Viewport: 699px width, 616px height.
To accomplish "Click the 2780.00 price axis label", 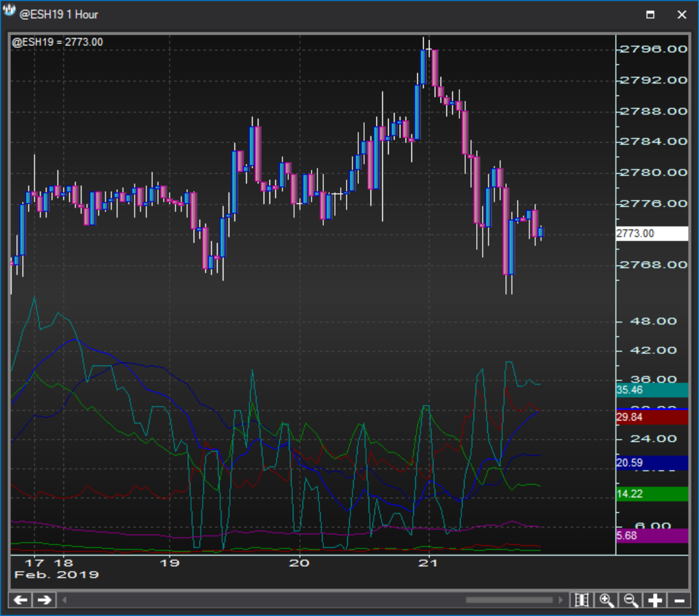I will pyautogui.click(x=654, y=172).
